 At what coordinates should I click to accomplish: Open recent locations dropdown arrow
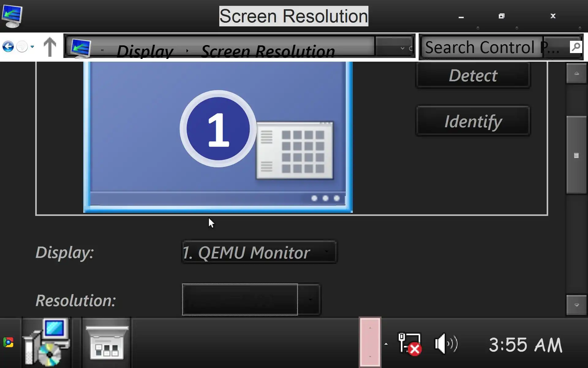click(402, 48)
